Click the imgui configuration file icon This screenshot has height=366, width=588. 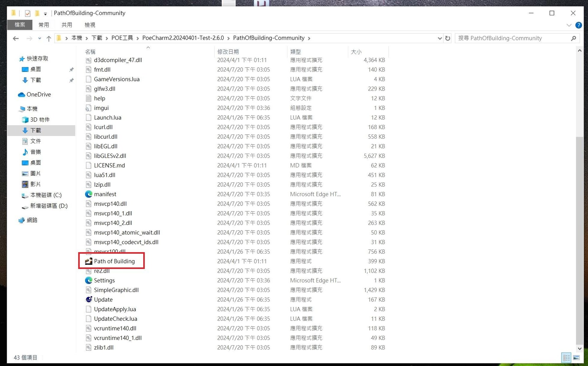[x=89, y=108]
